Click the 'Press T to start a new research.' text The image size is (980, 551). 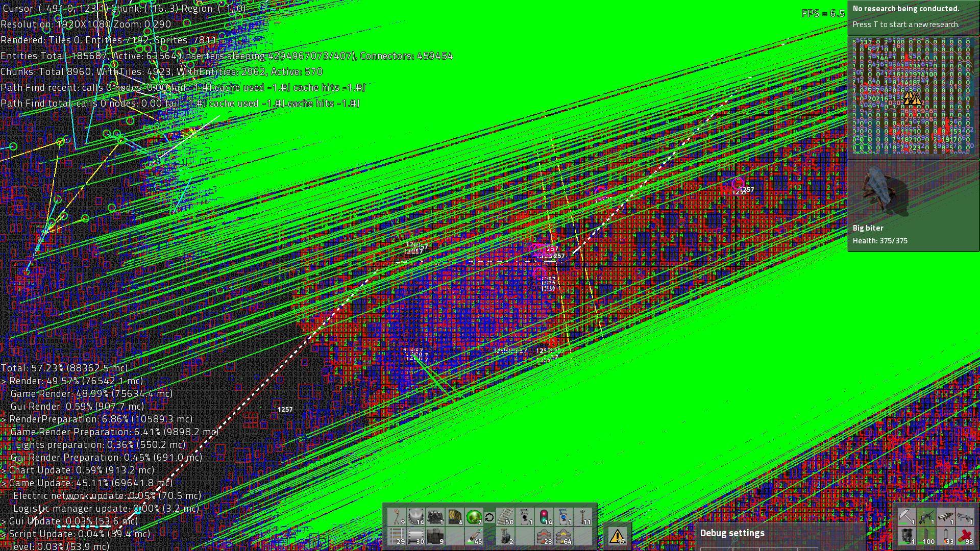point(905,24)
